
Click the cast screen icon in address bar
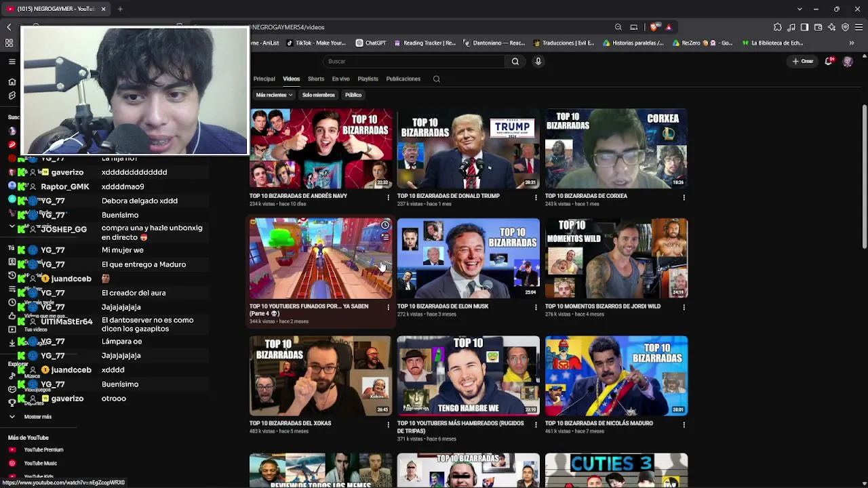tap(634, 27)
